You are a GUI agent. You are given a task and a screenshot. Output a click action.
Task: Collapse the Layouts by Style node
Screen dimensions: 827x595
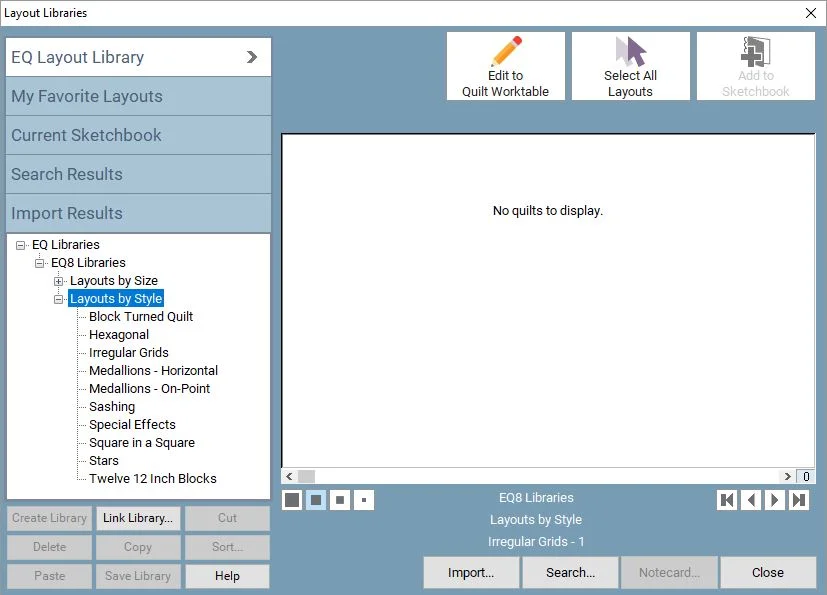coord(59,299)
